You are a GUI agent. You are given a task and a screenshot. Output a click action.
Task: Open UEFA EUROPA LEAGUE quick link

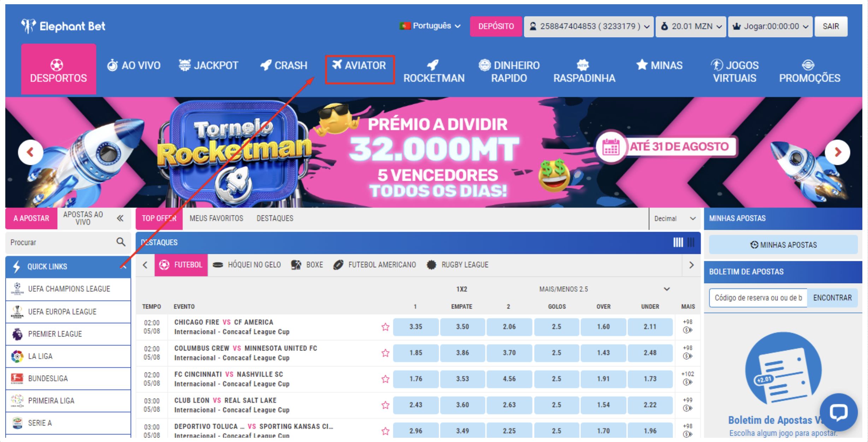[68, 312]
